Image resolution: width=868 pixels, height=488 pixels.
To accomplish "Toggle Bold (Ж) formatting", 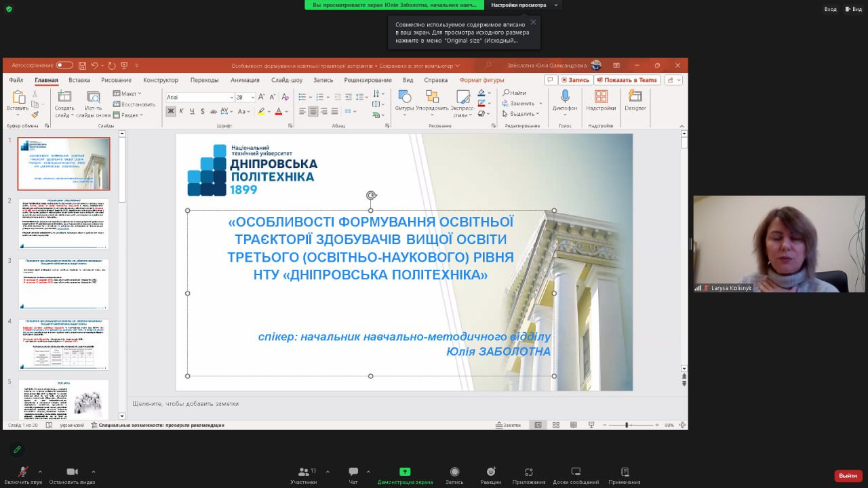I will click(171, 111).
